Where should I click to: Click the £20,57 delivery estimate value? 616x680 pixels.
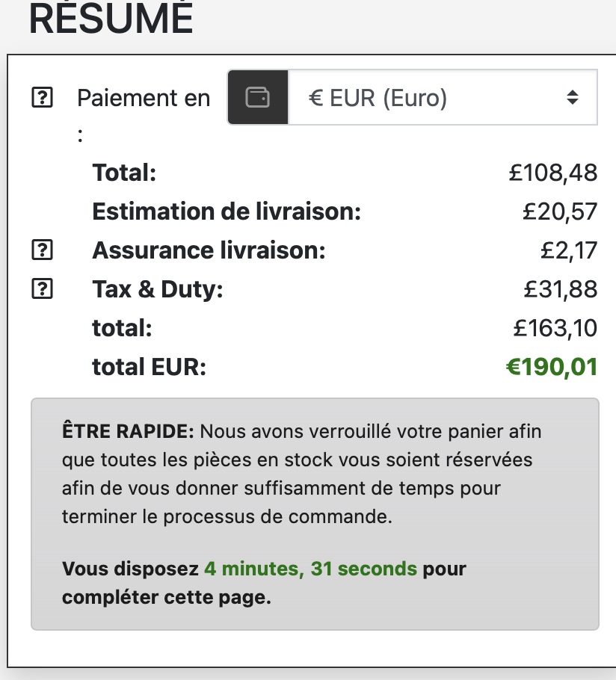(560, 212)
